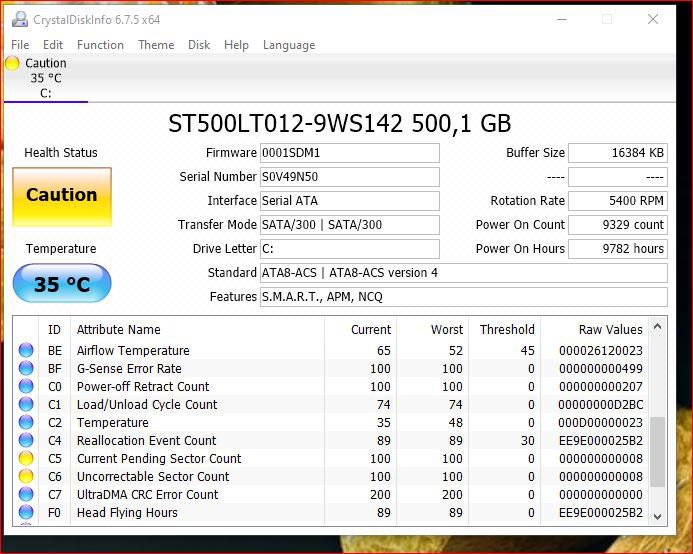Select the G-Sense Error Rate attribute name
Image resolution: width=693 pixels, height=554 pixels.
pos(129,369)
